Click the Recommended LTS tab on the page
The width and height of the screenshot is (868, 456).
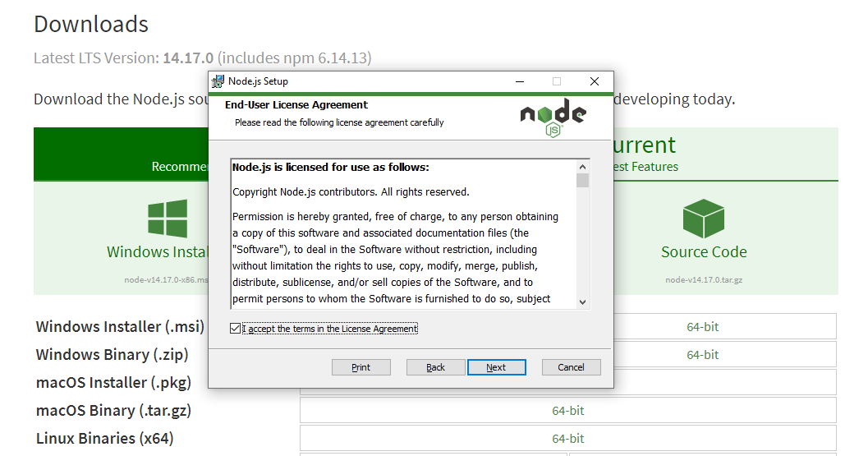pos(122,154)
